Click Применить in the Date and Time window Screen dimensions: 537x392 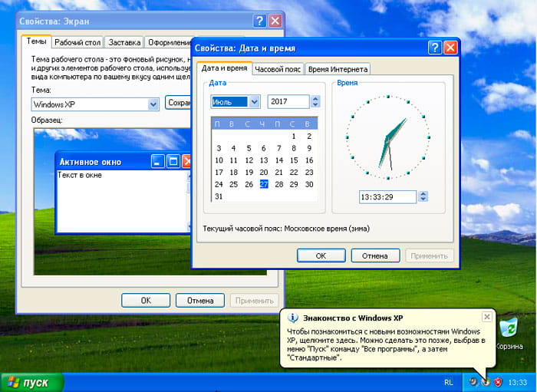tap(430, 255)
